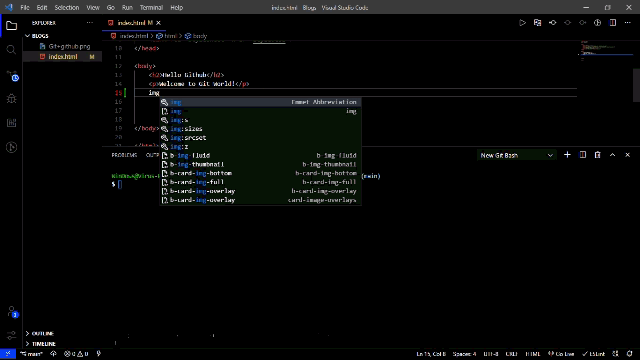Viewport: 640px width, 360px height.
Task: Close the index.html editor tab
Action: coord(158,23)
